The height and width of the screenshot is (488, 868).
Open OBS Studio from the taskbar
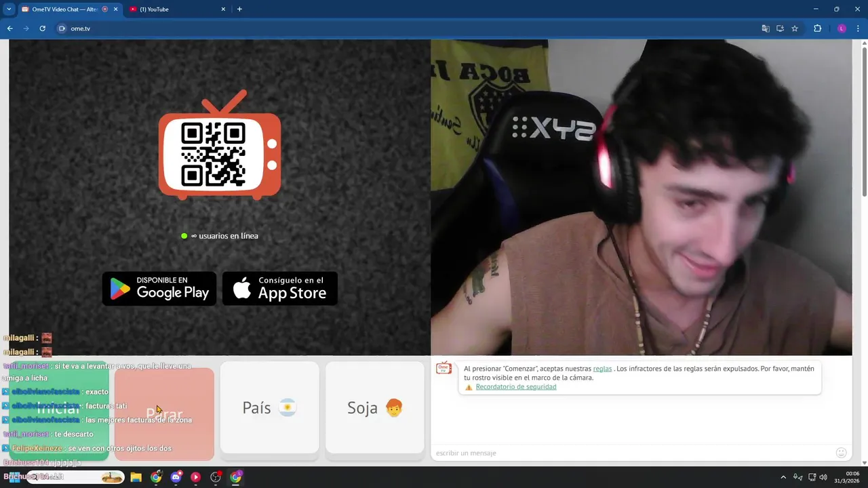tap(216, 477)
